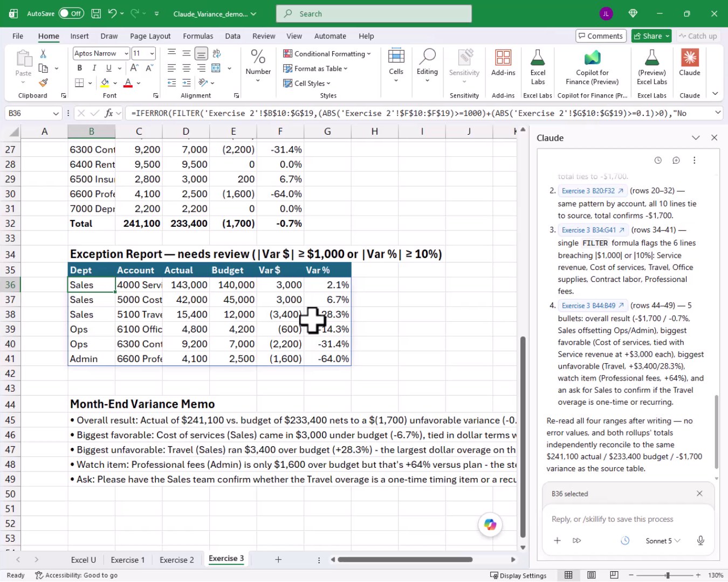Click Insert Function fx icon
Image resolution: width=728 pixels, height=582 pixels.
[x=109, y=113]
